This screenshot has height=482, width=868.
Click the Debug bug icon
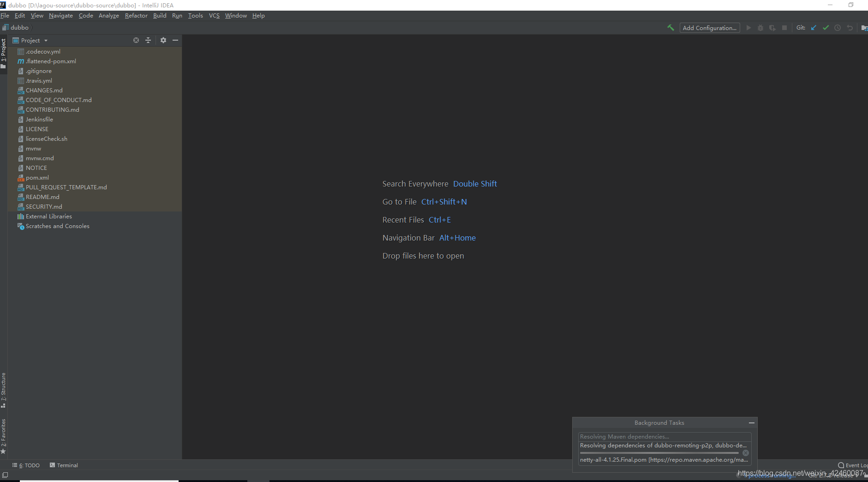click(x=760, y=28)
